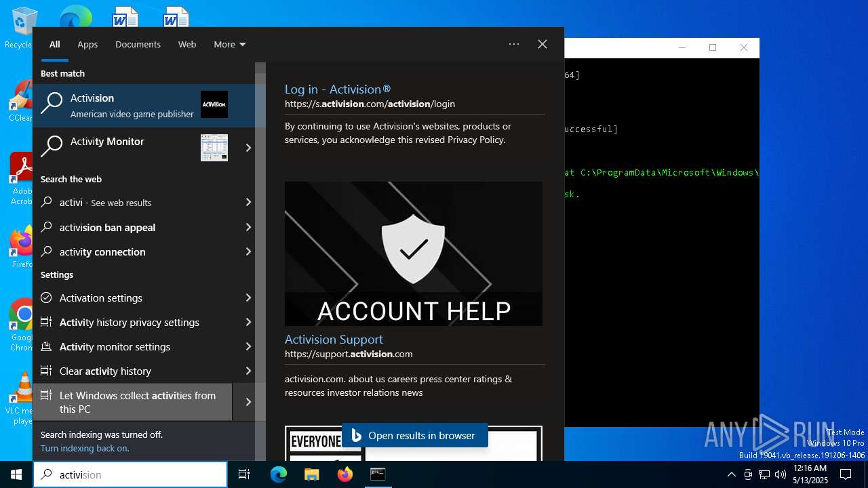
Task: Open the taskbar clock and date
Action: coord(810,474)
